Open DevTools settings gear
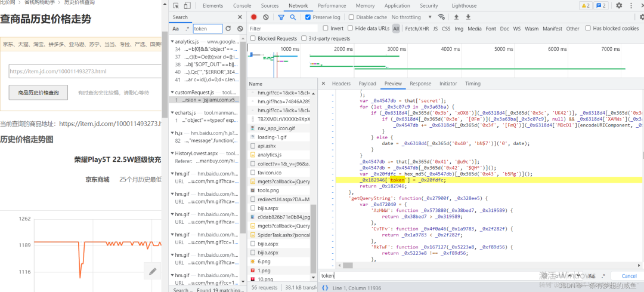The image size is (644, 292). [619, 6]
